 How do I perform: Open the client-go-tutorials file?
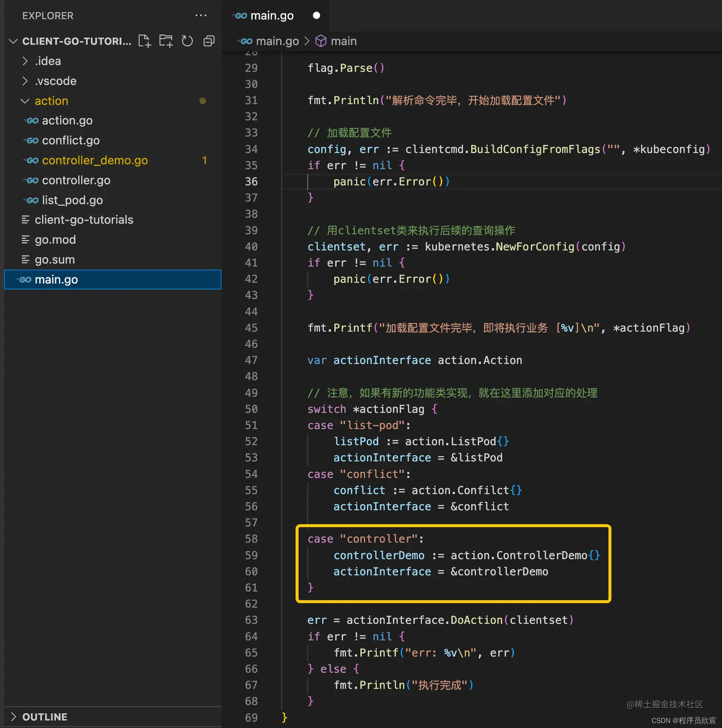pyautogui.click(x=84, y=220)
